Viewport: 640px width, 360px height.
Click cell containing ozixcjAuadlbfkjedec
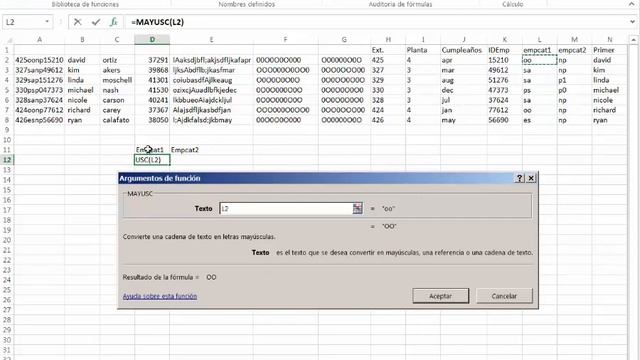211,90
